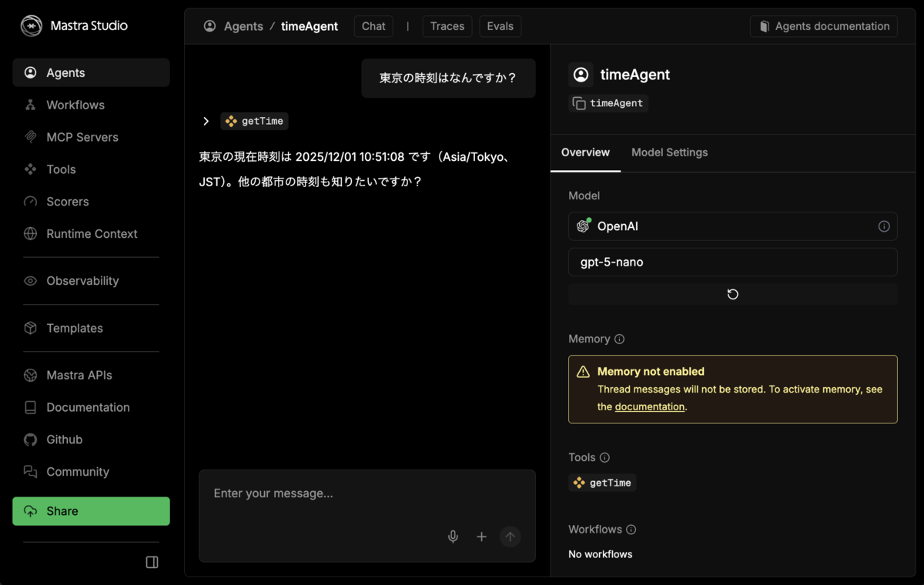Click the Agents breadcrumb link
Image resolution: width=924 pixels, height=585 pixels.
coord(243,26)
